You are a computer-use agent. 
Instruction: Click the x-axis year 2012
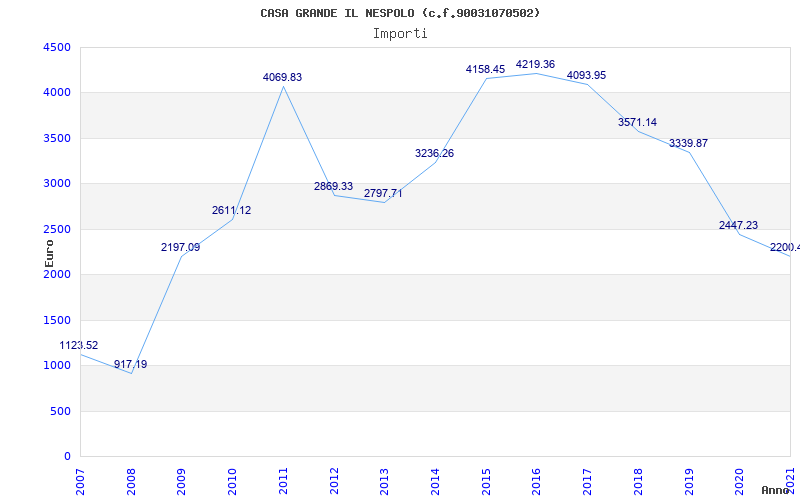point(334,482)
